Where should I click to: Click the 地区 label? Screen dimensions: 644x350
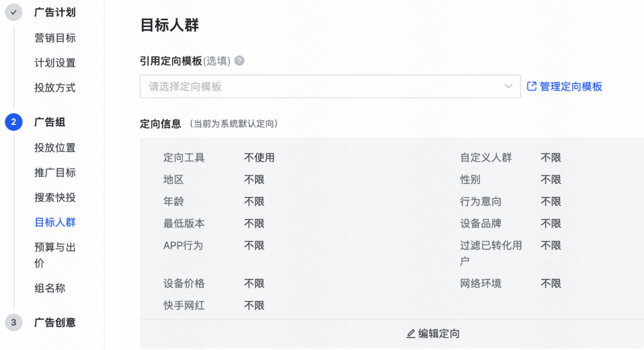point(173,180)
